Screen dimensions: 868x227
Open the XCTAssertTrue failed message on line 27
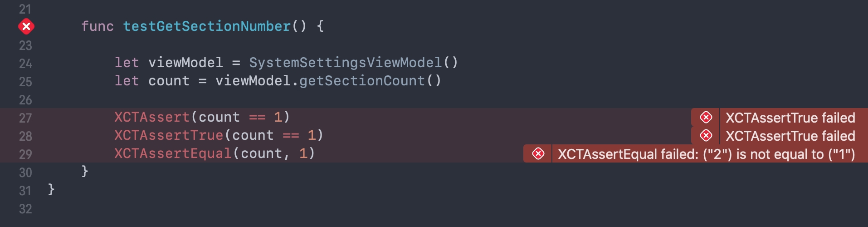[790, 118]
